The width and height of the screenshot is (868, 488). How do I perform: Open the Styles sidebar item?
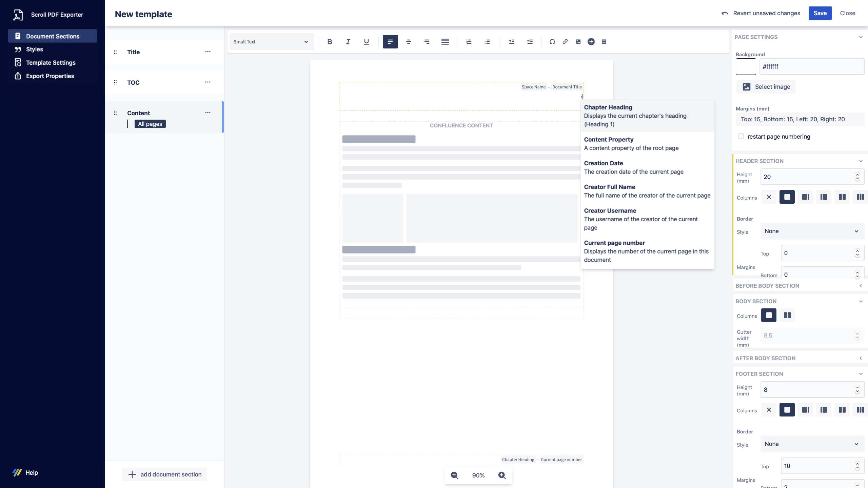click(35, 49)
